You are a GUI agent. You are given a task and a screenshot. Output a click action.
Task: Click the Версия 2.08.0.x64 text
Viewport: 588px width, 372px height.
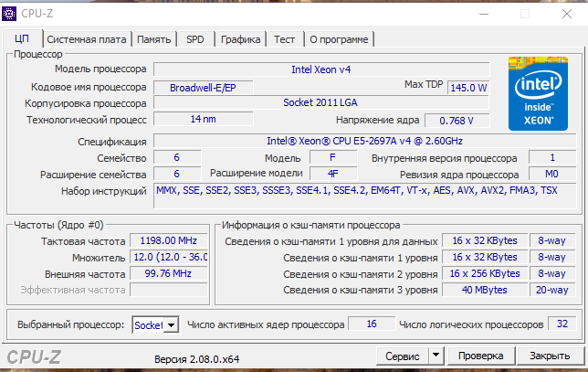tap(197, 359)
